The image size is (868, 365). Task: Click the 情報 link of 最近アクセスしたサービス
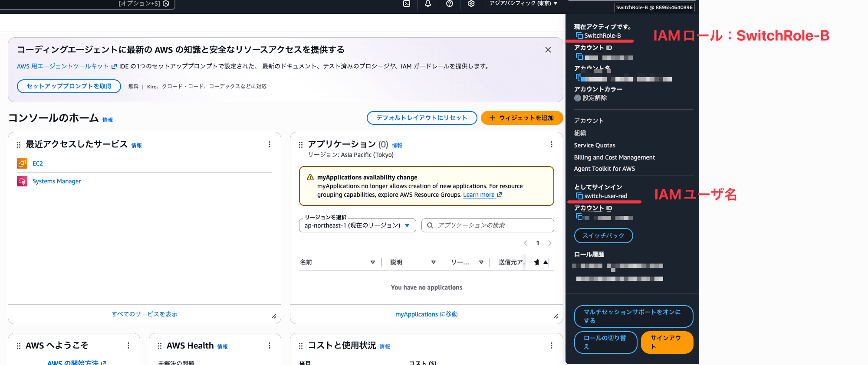pos(137,146)
